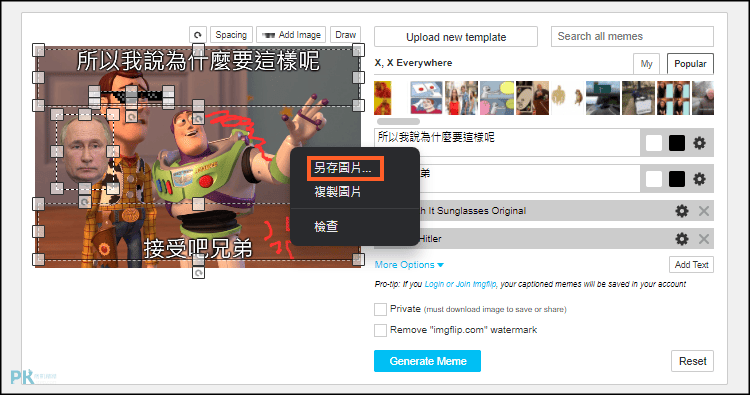The image size is (750, 395).
Task: Switch to the Popular templates tab
Action: tap(690, 64)
